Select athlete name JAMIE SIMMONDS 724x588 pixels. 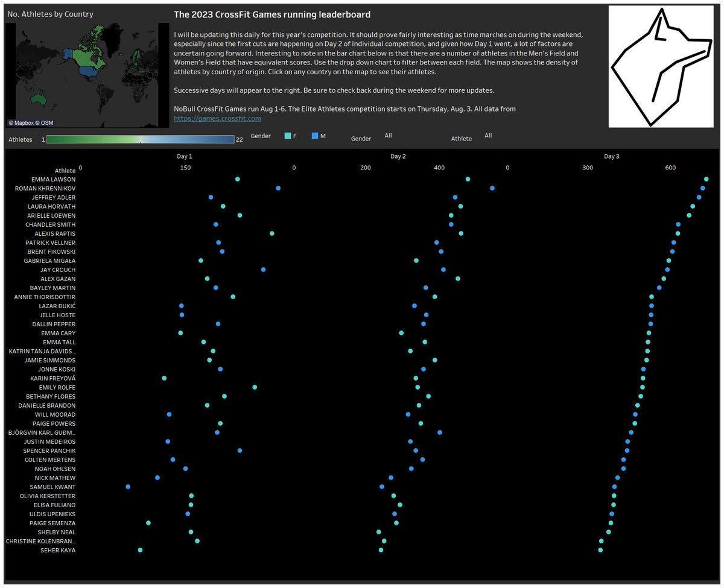click(x=50, y=360)
